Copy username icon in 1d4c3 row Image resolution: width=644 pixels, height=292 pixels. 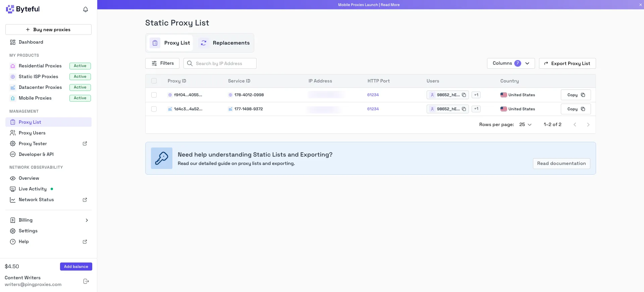point(464,109)
